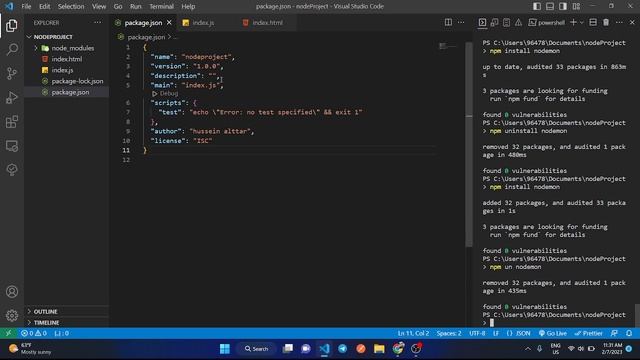
Task: Click Prettier in the status bar
Action: 588,333
